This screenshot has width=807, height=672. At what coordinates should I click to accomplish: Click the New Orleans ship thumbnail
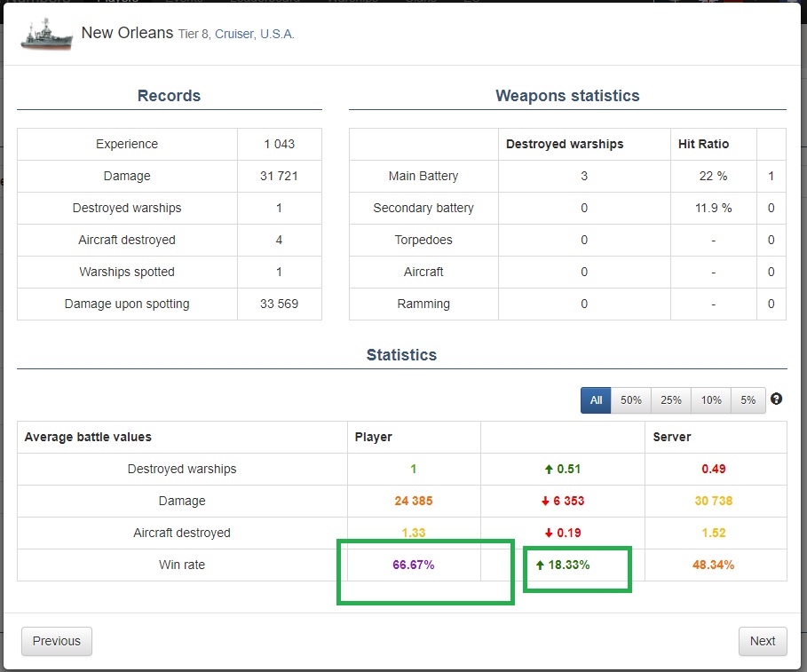(46, 34)
